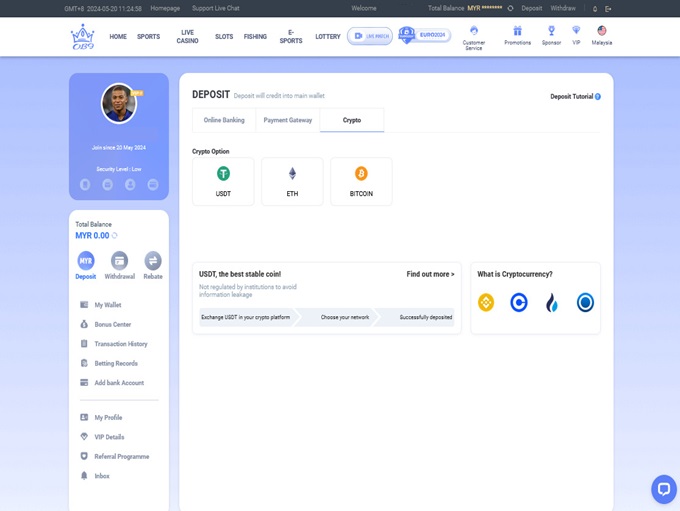Screen dimensions: 680x511
Task: Go to Transaction History in the sidebar
Action: pos(120,344)
